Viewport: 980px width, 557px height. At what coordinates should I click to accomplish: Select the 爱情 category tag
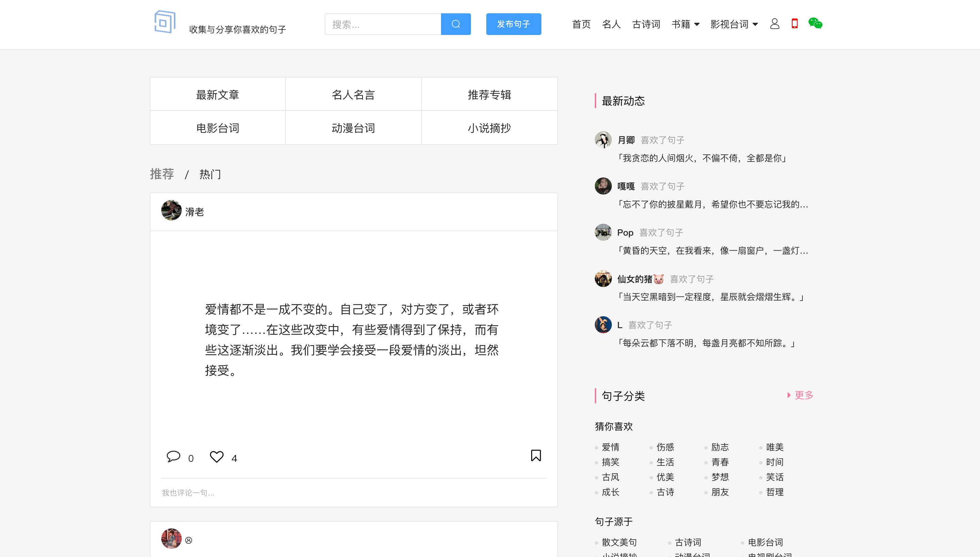610,447
